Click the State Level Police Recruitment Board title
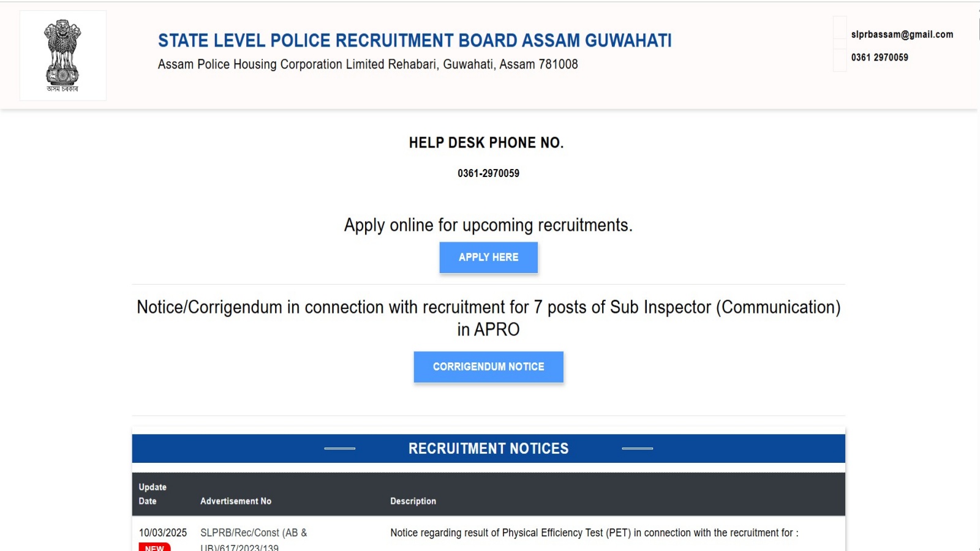 415,40
